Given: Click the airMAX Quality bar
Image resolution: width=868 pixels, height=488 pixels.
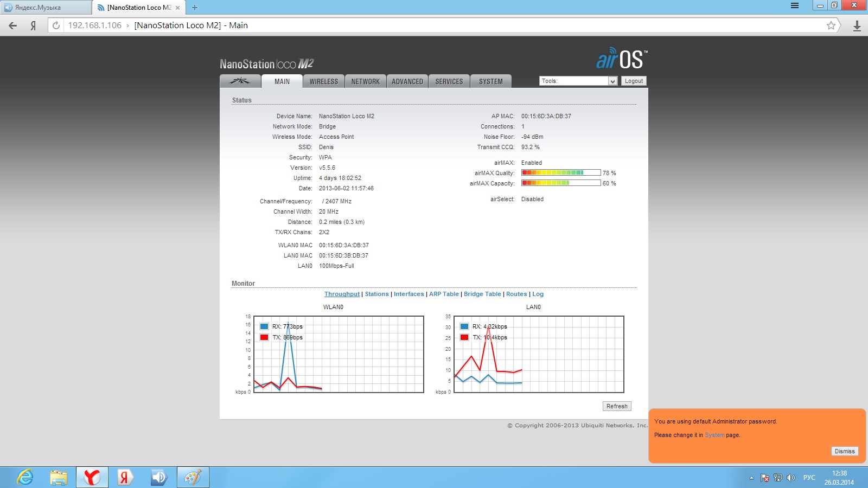Looking at the screenshot, I should [x=560, y=173].
